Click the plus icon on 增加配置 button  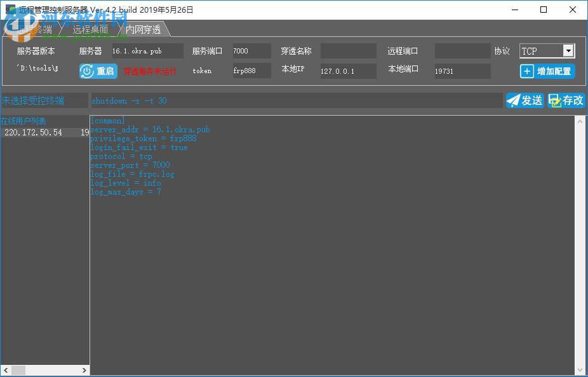click(x=528, y=71)
